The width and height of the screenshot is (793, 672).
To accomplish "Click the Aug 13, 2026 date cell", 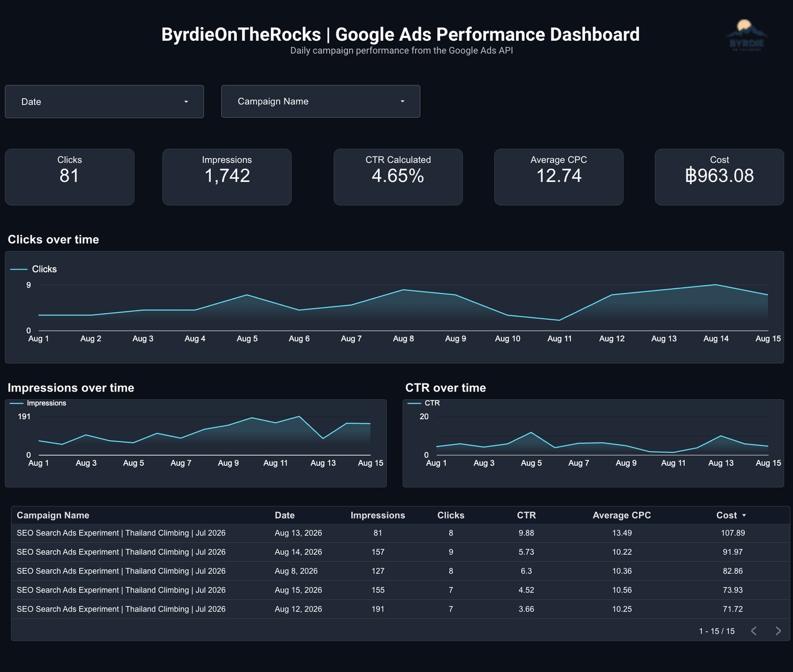I will coord(299,533).
